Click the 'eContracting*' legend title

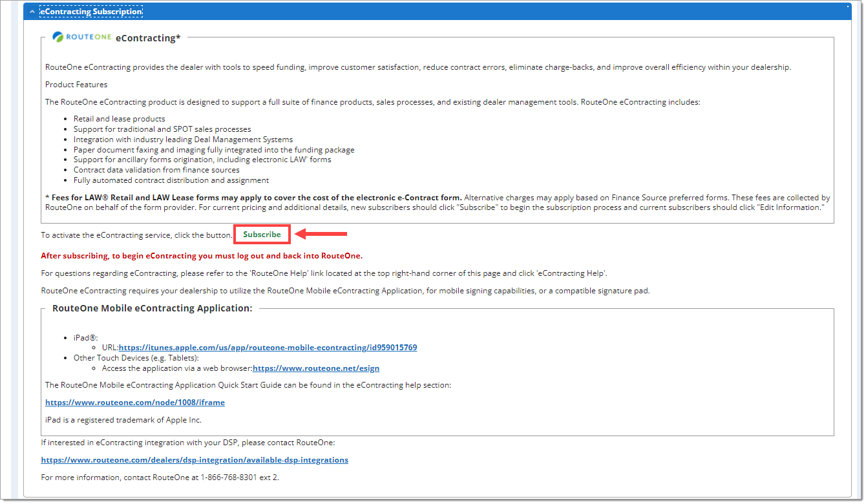[148, 38]
